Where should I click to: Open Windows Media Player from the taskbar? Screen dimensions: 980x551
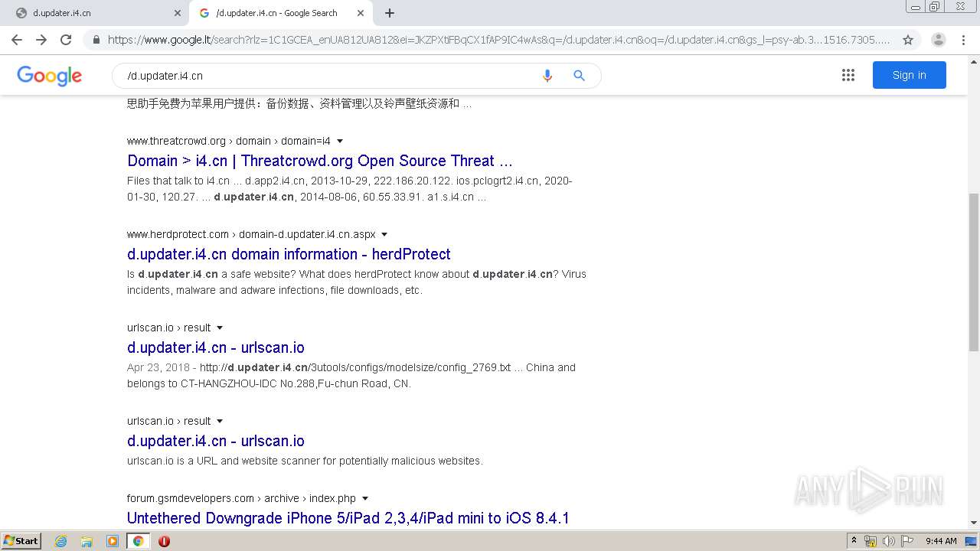pos(113,541)
